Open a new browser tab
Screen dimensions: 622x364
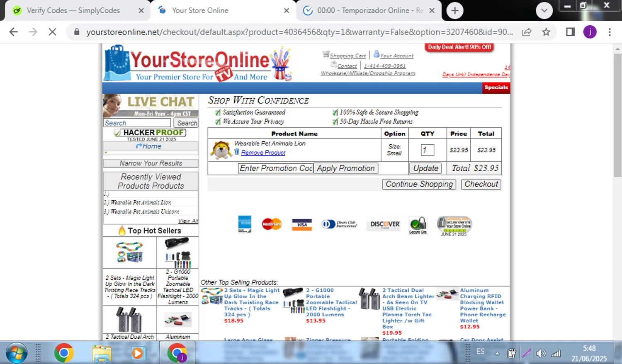(x=455, y=11)
